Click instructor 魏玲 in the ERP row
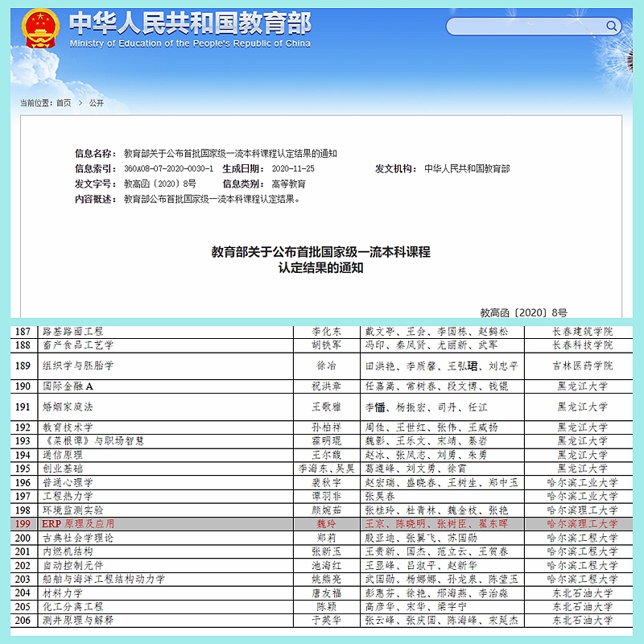Viewport: 644px width, 644px height. click(x=326, y=523)
